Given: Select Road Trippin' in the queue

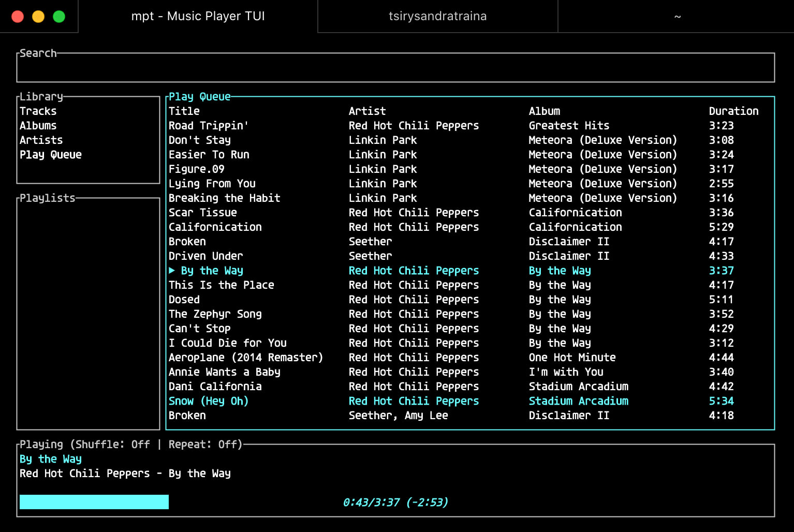Looking at the screenshot, I should pos(470,126).
